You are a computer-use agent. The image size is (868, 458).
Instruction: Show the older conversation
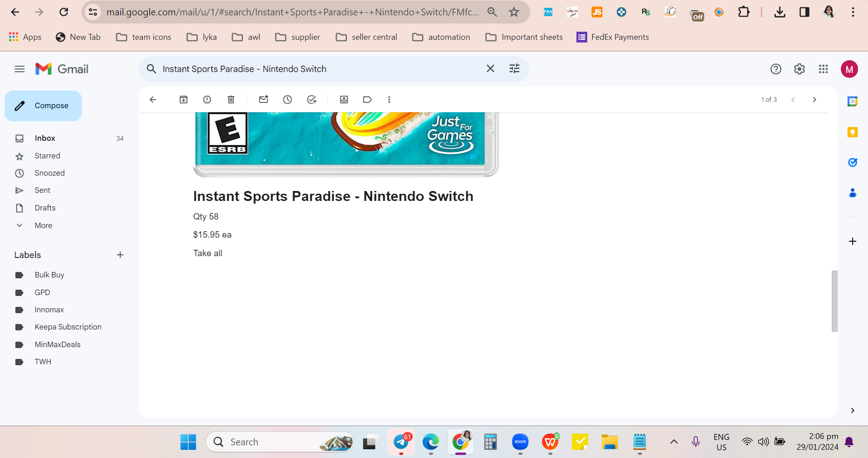tap(815, 100)
